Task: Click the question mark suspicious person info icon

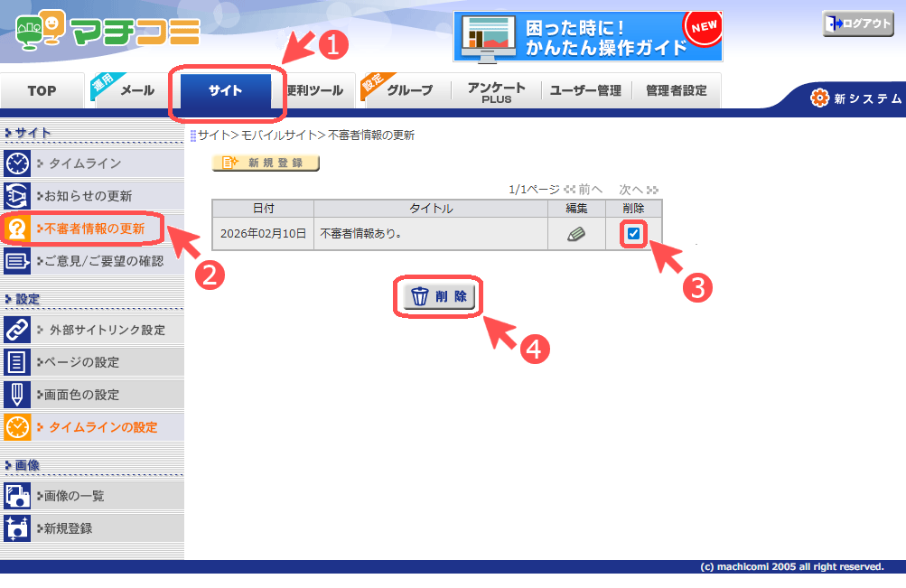Action: (17, 229)
